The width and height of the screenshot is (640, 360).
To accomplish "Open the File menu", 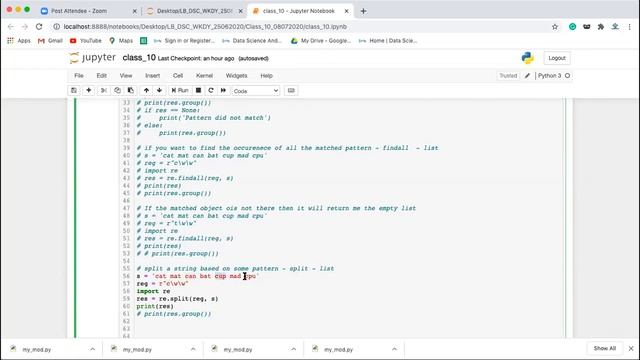I will click(79, 76).
